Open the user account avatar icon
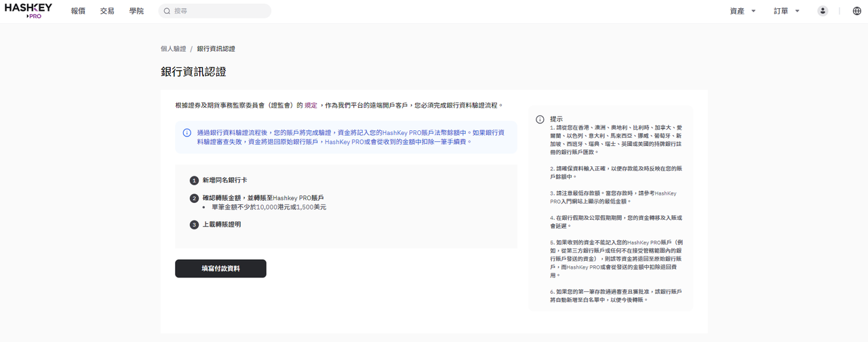Image resolution: width=868 pixels, height=342 pixels. tap(823, 11)
